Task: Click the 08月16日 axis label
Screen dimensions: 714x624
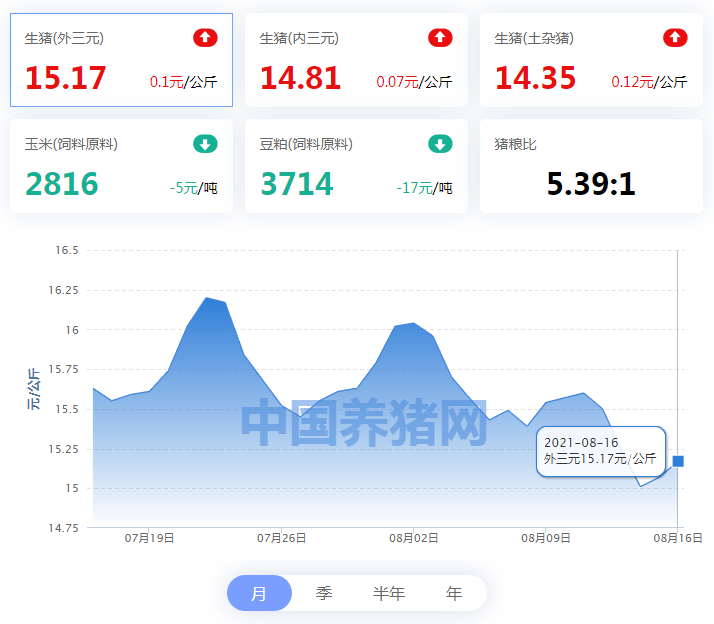Action: pyautogui.click(x=678, y=538)
